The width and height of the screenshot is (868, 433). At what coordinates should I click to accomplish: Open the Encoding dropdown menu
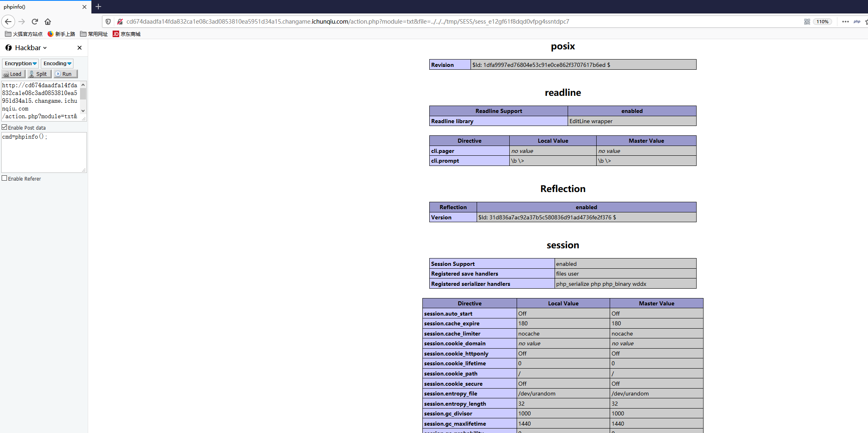57,63
